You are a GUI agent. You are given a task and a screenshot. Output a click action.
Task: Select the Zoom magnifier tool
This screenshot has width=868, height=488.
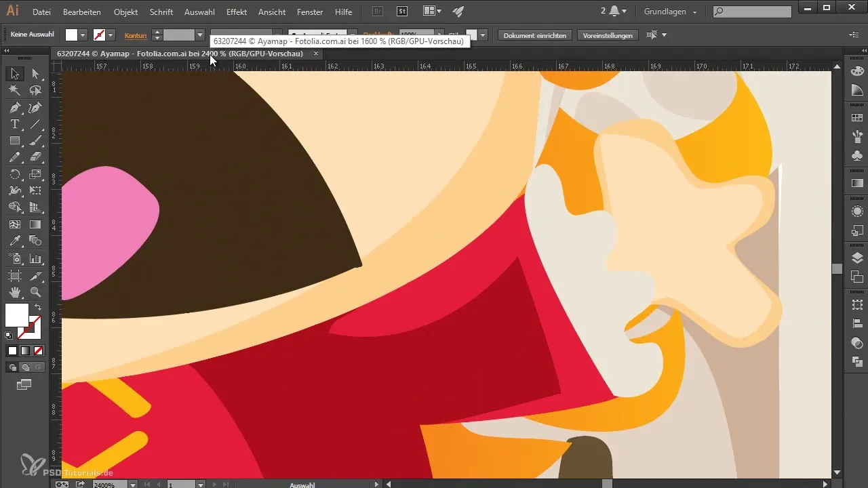tap(35, 292)
